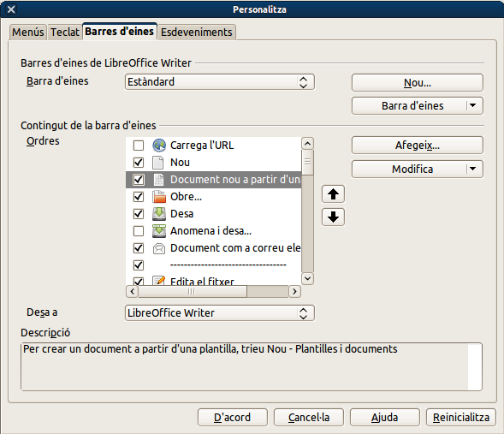Click the horizontal scrollbar left arrow

pyautogui.click(x=132, y=292)
